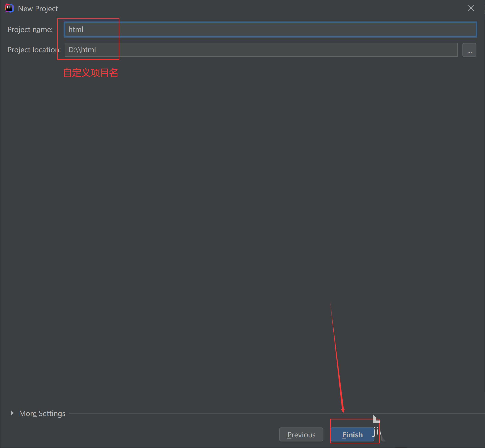Screen dimensions: 485x448
Task: Click the More Settings label
Action: pyautogui.click(x=42, y=414)
